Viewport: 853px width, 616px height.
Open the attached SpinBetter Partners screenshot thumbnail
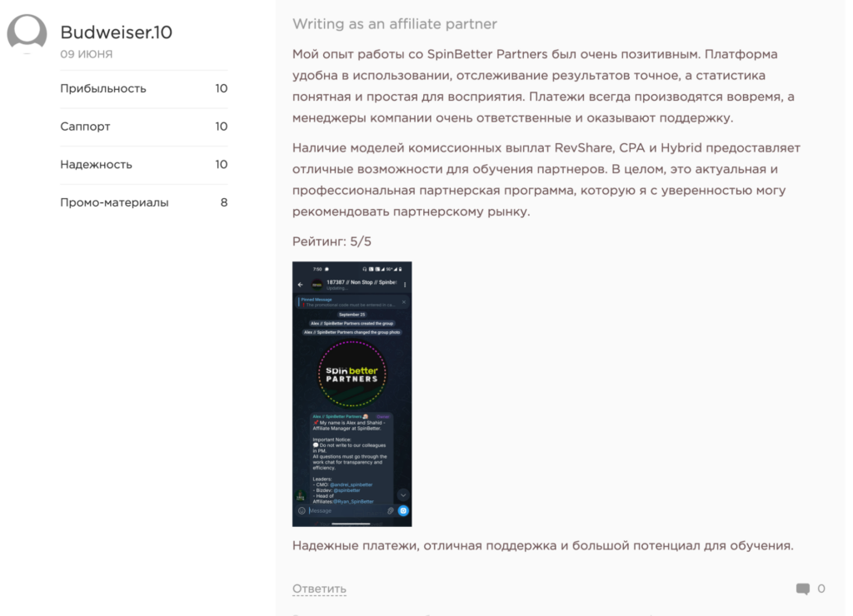click(352, 394)
